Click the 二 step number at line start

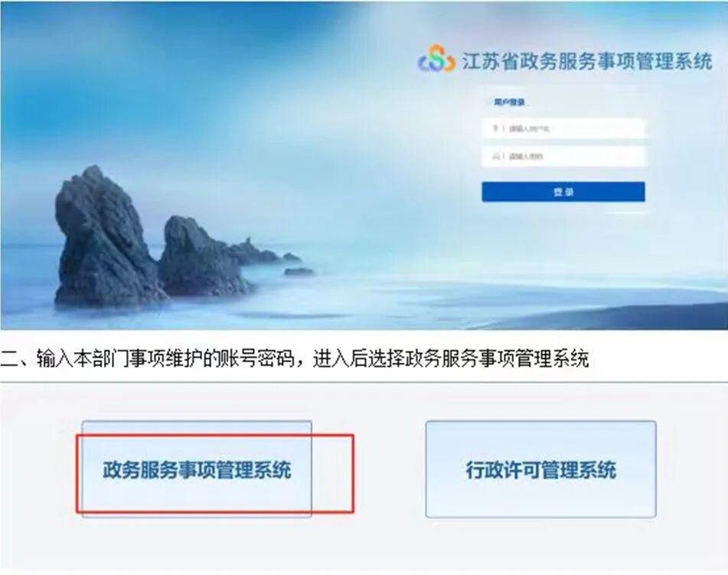[8, 358]
